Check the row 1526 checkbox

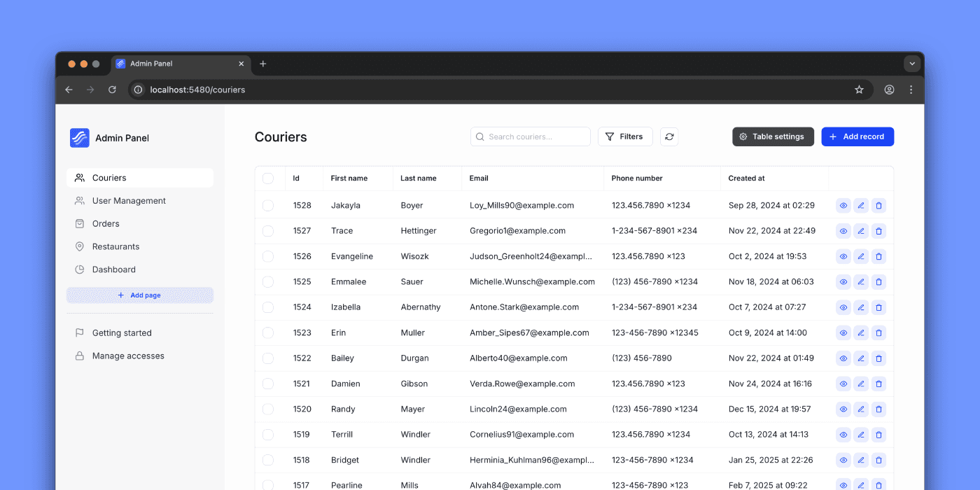pos(268,256)
